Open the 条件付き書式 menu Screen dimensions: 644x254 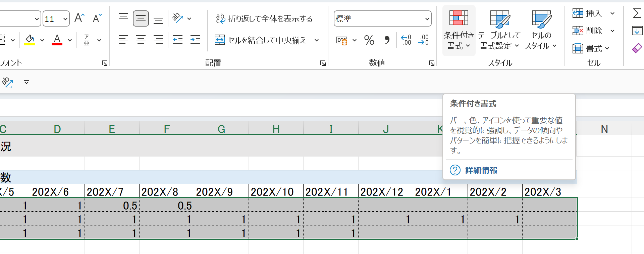coord(459,30)
